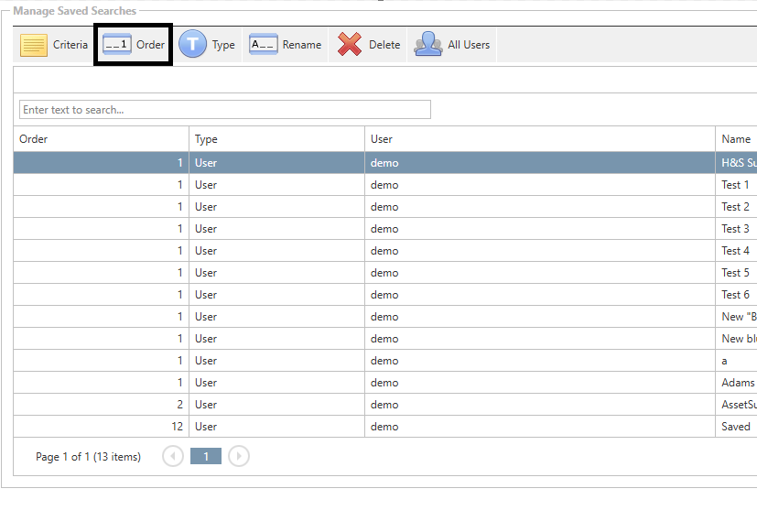
Task: Go to previous page arrow
Action: pyautogui.click(x=173, y=456)
